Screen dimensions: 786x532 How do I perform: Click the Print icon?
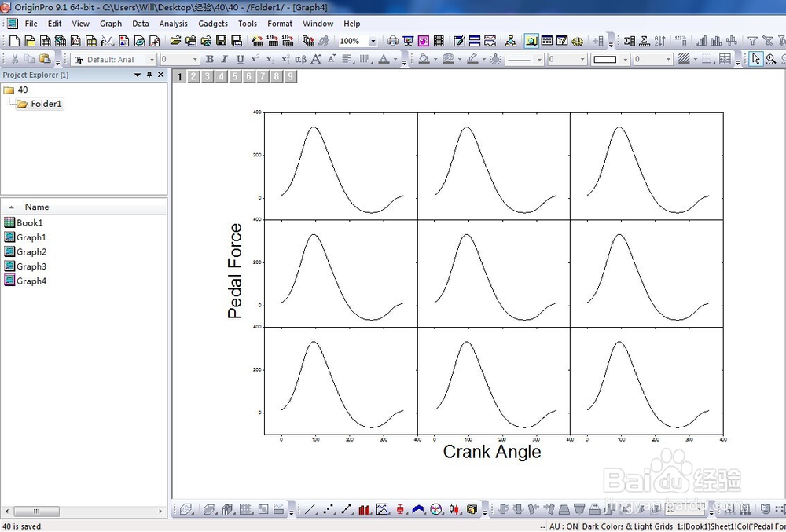[393, 41]
